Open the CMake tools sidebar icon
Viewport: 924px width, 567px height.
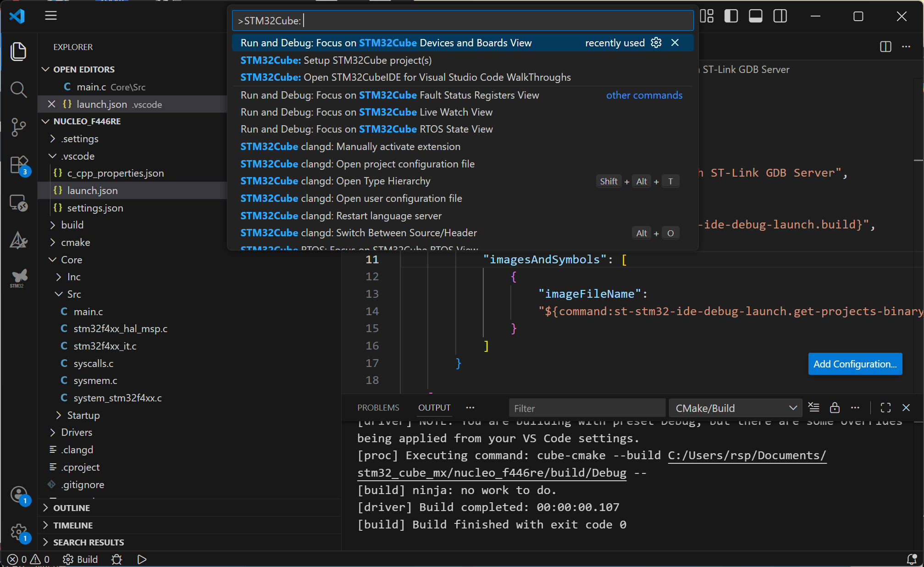(x=18, y=240)
